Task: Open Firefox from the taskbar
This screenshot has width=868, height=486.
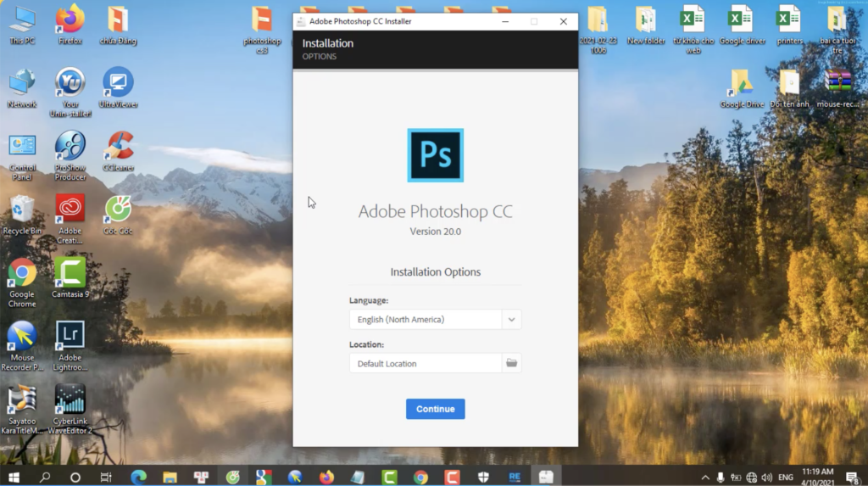Action: click(x=326, y=477)
